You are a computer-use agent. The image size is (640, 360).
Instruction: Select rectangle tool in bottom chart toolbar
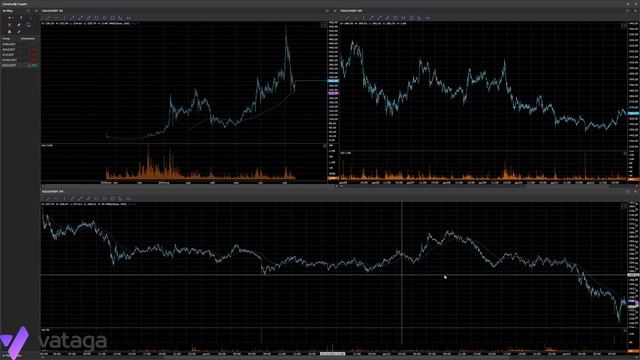pyautogui.click(x=113, y=198)
